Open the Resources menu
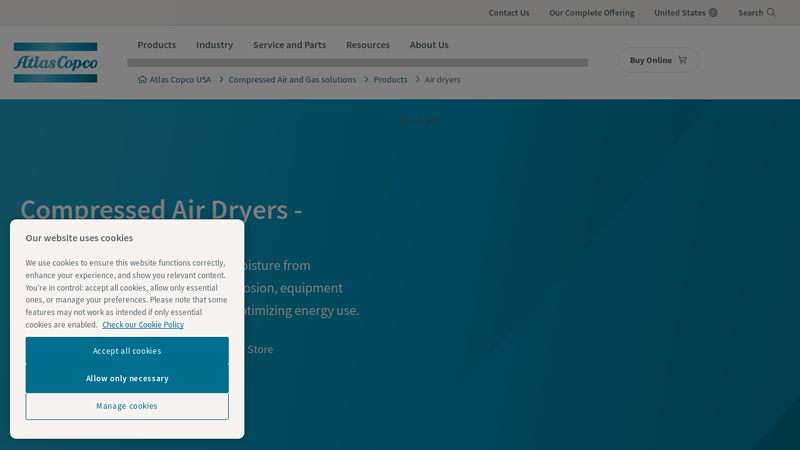 (x=368, y=45)
